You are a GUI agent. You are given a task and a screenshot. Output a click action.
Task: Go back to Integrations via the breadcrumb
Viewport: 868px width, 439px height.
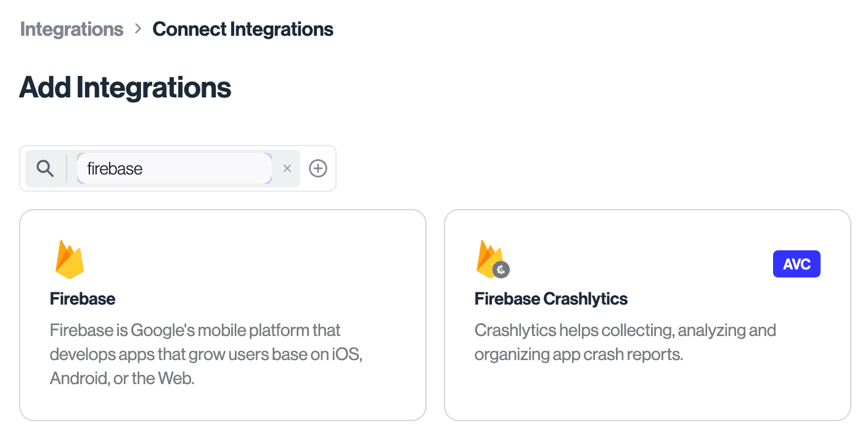coord(72,28)
